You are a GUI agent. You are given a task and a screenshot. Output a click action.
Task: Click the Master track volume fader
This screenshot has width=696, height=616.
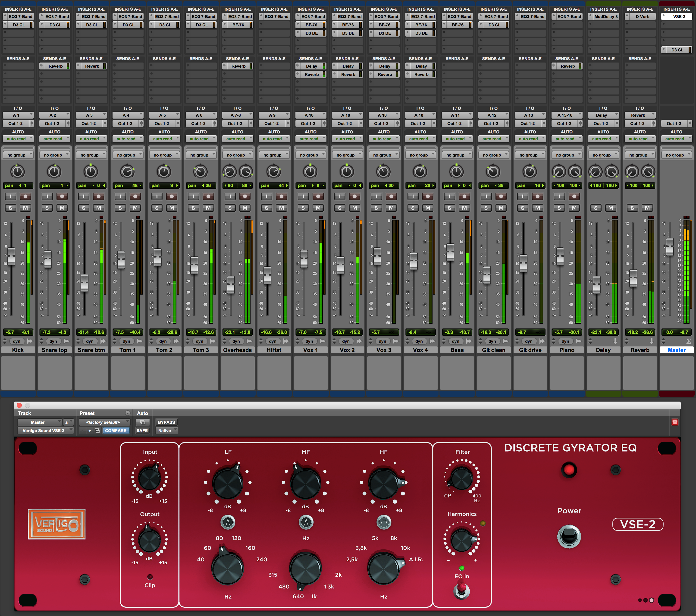tap(670, 247)
